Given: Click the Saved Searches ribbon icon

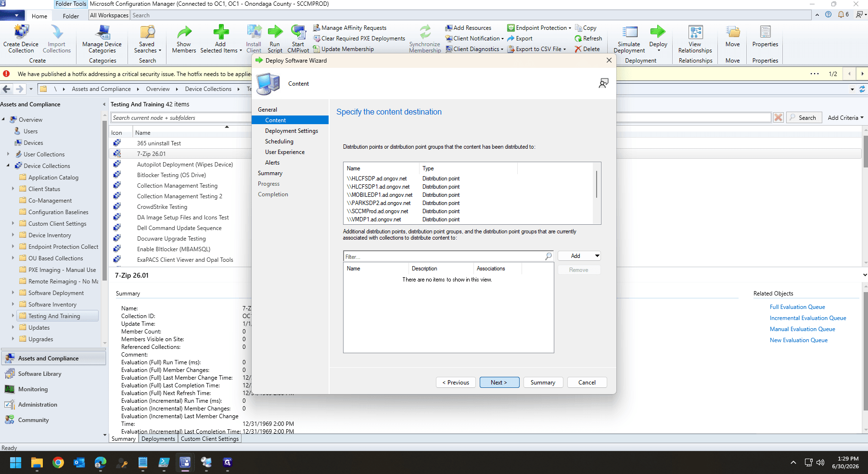Looking at the screenshot, I should coord(147,38).
